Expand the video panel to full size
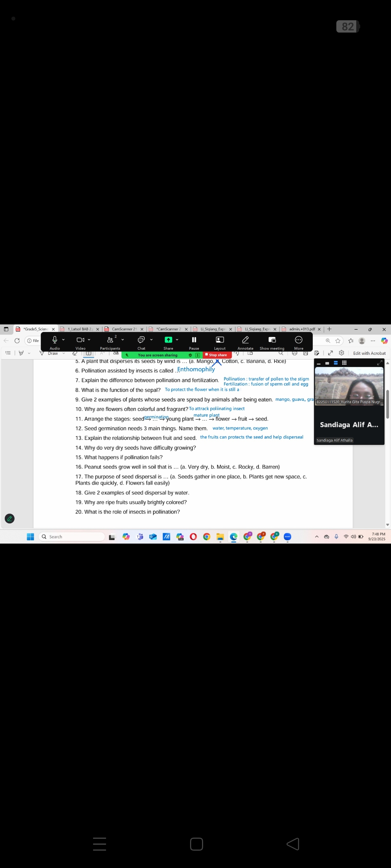 379,363
